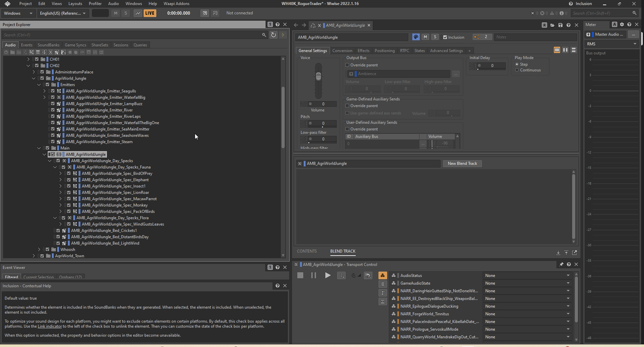Click the color palette icon in Property Editor
The width and height of the screenshot is (644, 347).
(x=416, y=37)
